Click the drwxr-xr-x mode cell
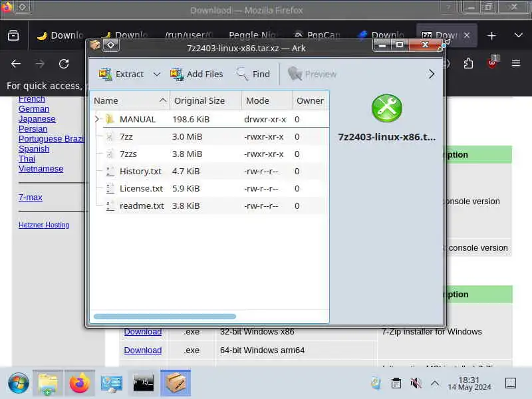This screenshot has height=399, width=532. tap(265, 120)
